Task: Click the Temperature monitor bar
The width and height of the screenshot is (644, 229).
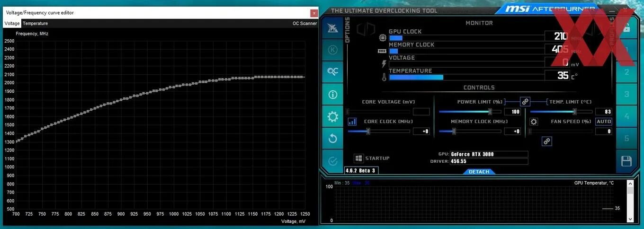Action: [466, 77]
